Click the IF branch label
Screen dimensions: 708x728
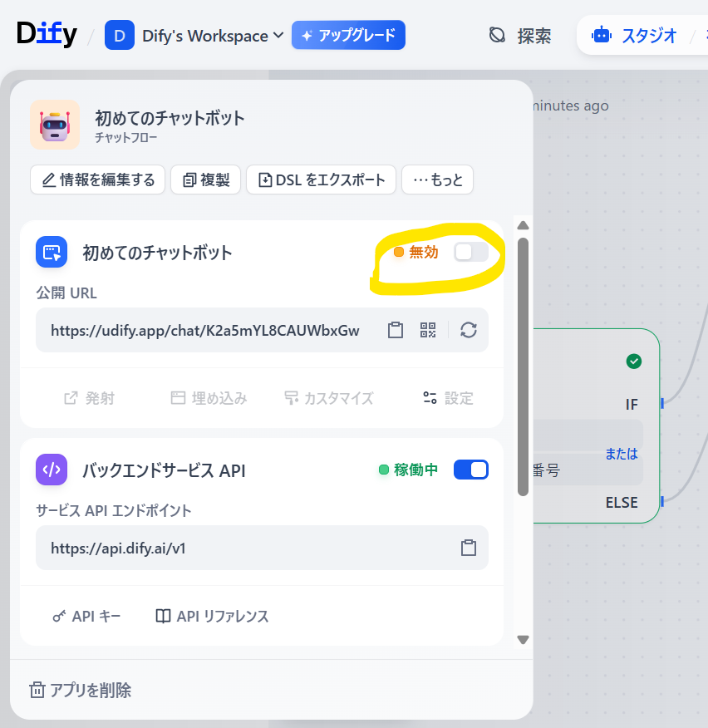pyautogui.click(x=632, y=405)
